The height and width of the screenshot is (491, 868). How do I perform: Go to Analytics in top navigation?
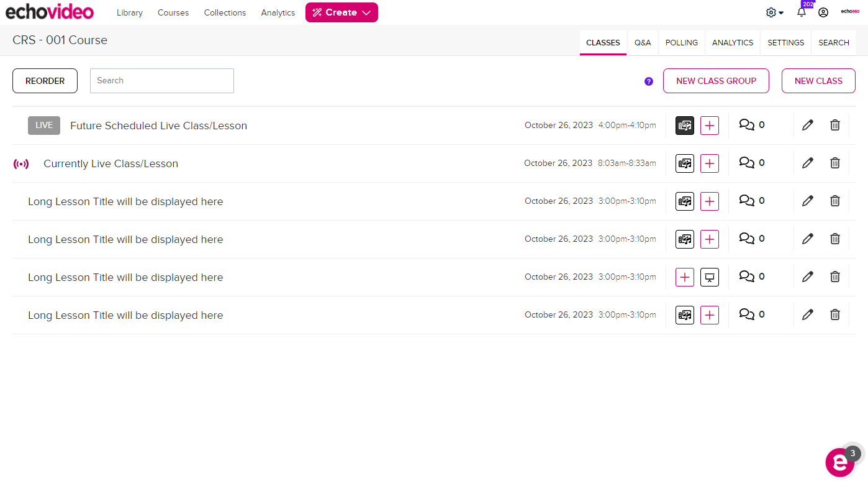(278, 12)
